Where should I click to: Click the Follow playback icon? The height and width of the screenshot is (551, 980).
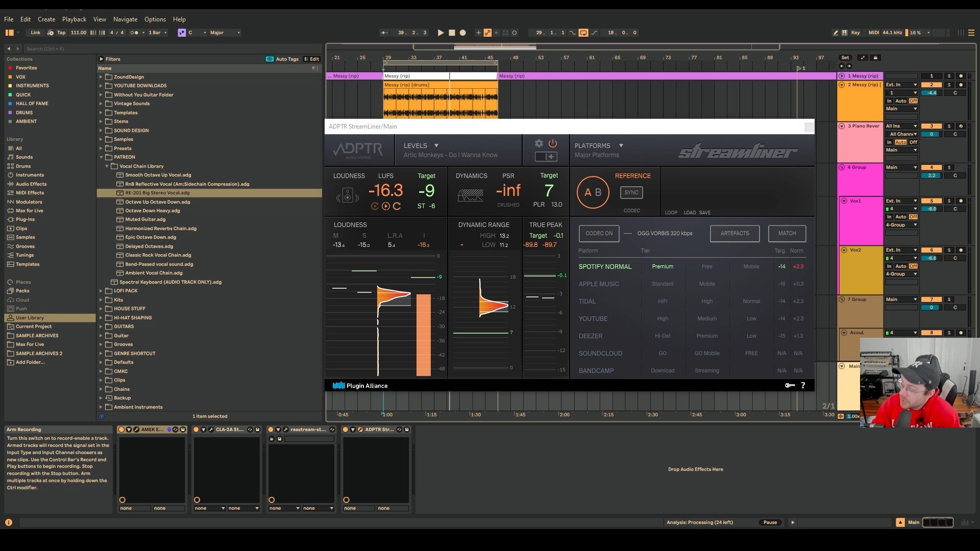pyautogui.click(x=384, y=33)
